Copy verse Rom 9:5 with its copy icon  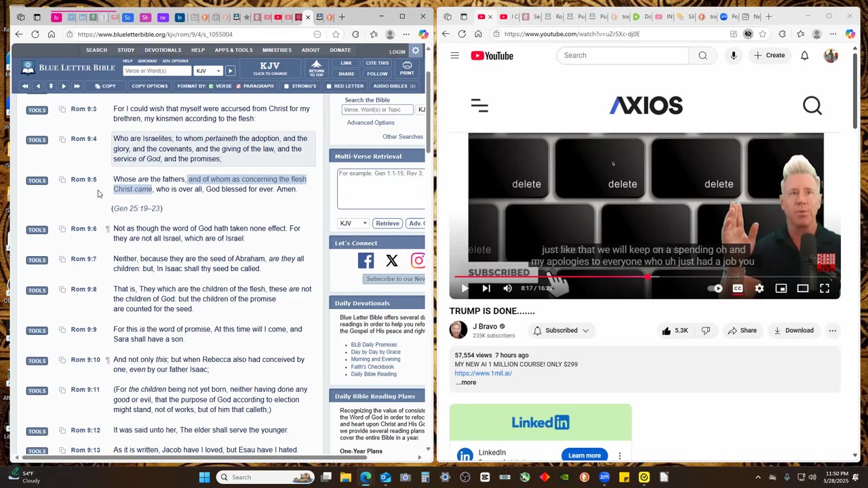tap(62, 180)
